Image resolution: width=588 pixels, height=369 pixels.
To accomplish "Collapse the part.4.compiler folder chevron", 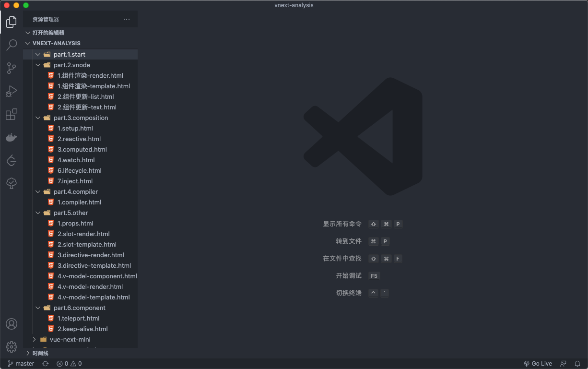I will tap(38, 191).
